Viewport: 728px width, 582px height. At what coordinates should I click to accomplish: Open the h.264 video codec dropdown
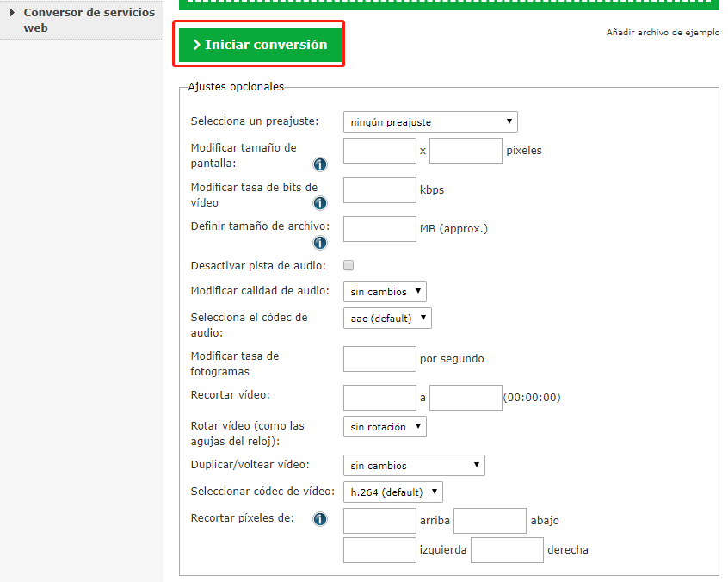(392, 492)
